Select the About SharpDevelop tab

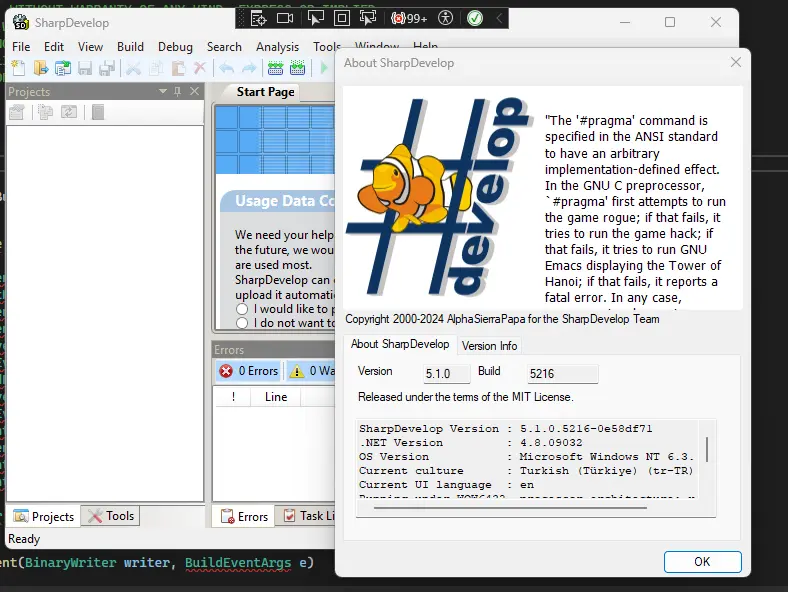tap(400, 344)
